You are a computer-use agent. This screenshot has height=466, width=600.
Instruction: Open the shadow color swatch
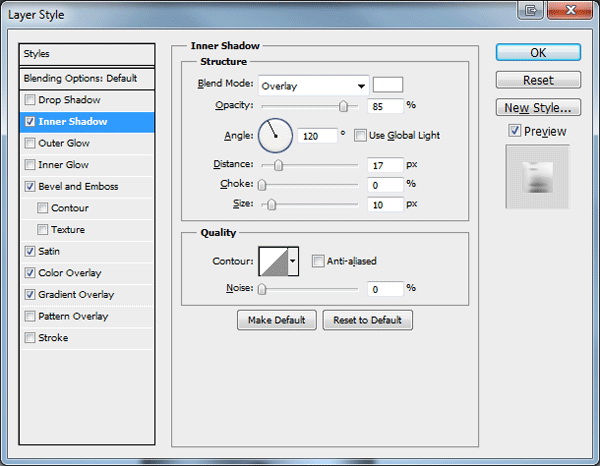point(388,85)
